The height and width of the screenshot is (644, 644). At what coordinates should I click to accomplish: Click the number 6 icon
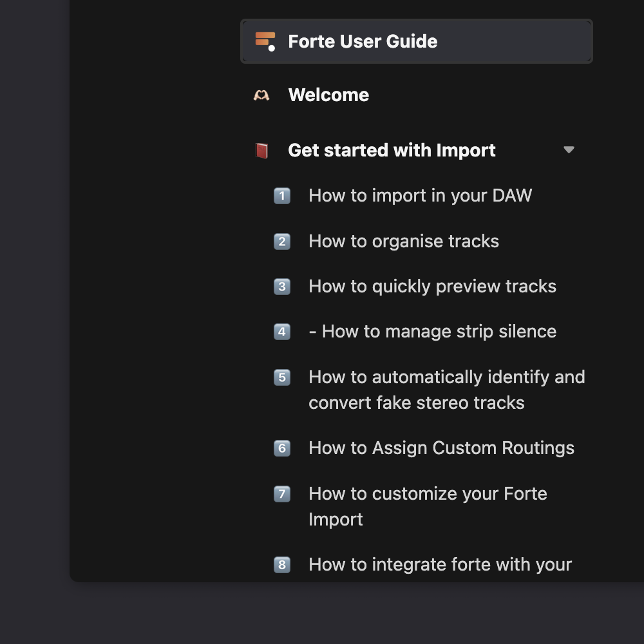click(x=282, y=448)
